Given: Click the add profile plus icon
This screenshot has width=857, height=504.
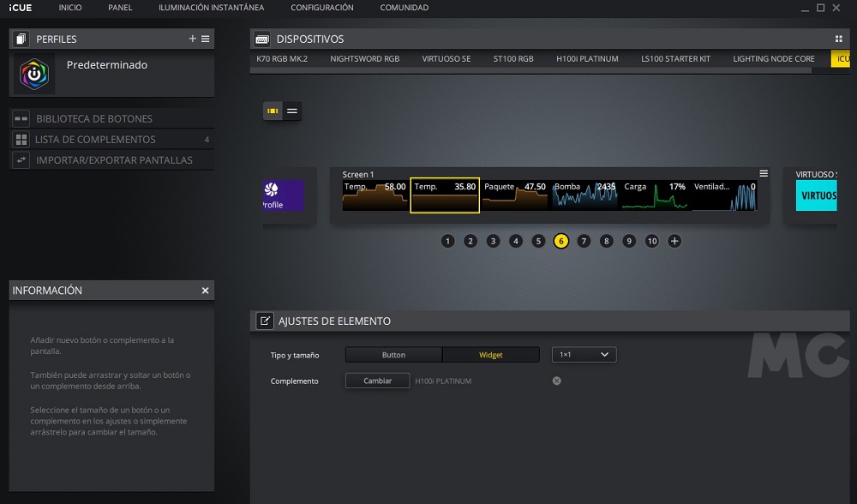Looking at the screenshot, I should tap(193, 39).
